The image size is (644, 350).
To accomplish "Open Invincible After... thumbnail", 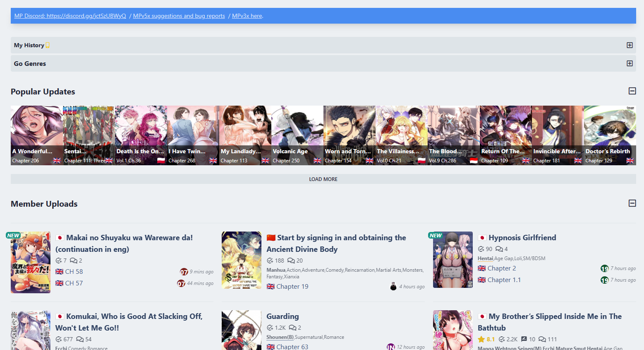I will (x=558, y=135).
